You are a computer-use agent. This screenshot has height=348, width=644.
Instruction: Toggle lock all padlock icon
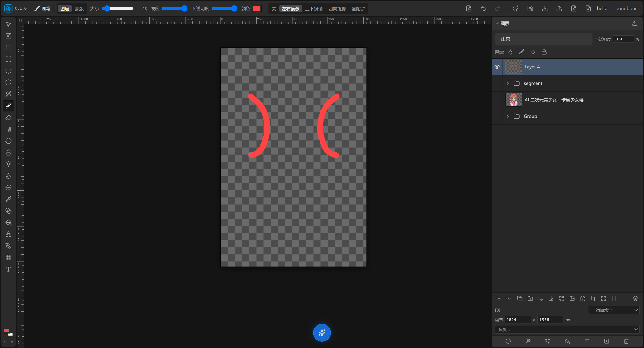tap(544, 52)
